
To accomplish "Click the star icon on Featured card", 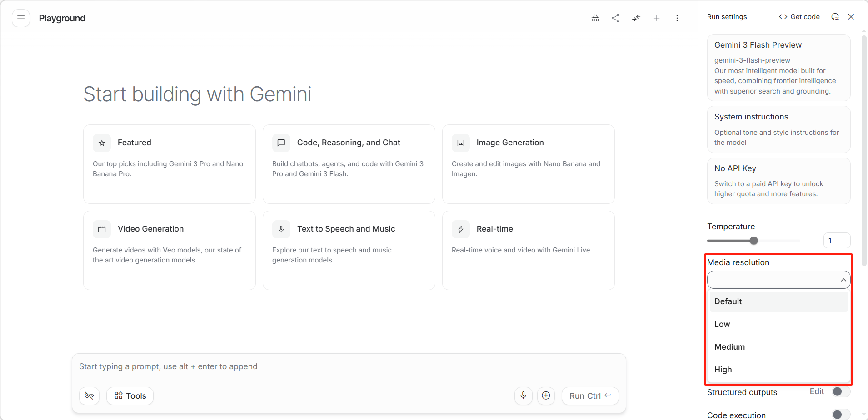I will pyautogui.click(x=102, y=143).
